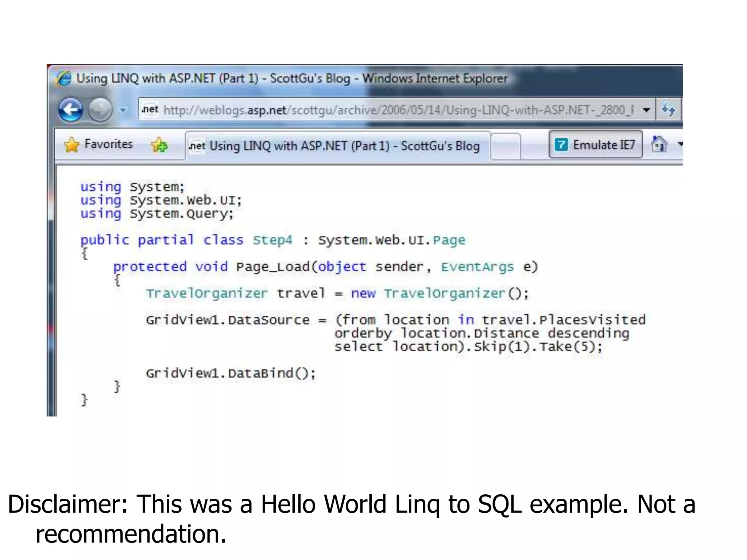747x560 pixels.
Task: Click the 'Step4' class name in code
Action: coord(272,240)
